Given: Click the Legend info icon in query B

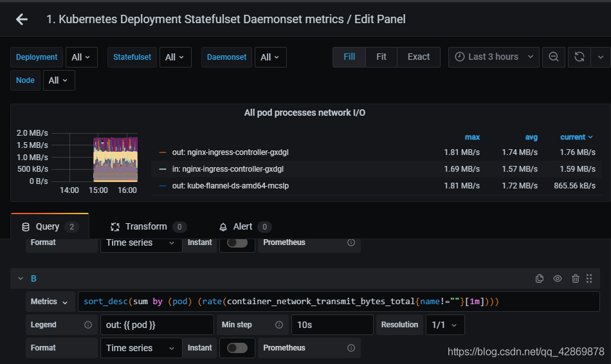Looking at the screenshot, I should (x=88, y=325).
